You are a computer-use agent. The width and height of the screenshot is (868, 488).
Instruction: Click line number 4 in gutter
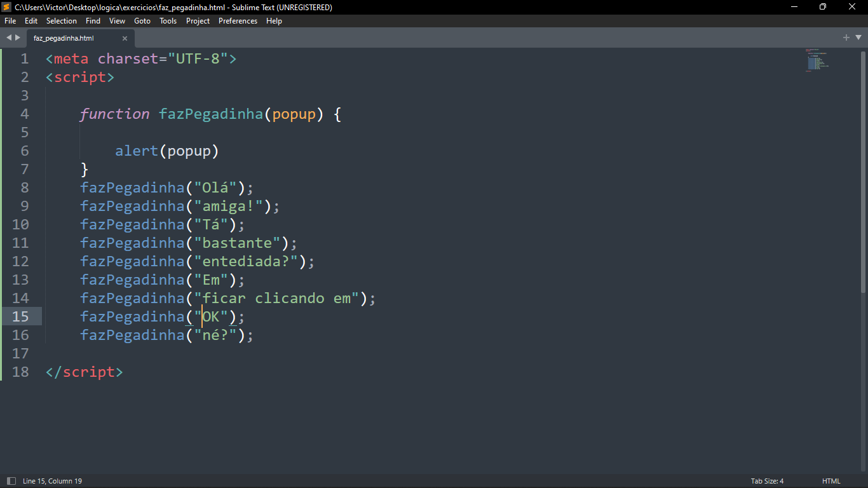coord(24,114)
